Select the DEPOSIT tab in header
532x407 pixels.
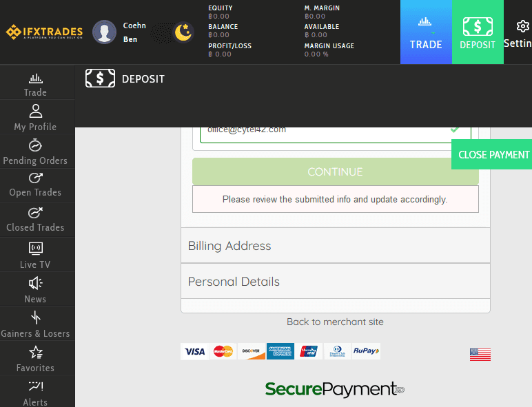[478, 32]
